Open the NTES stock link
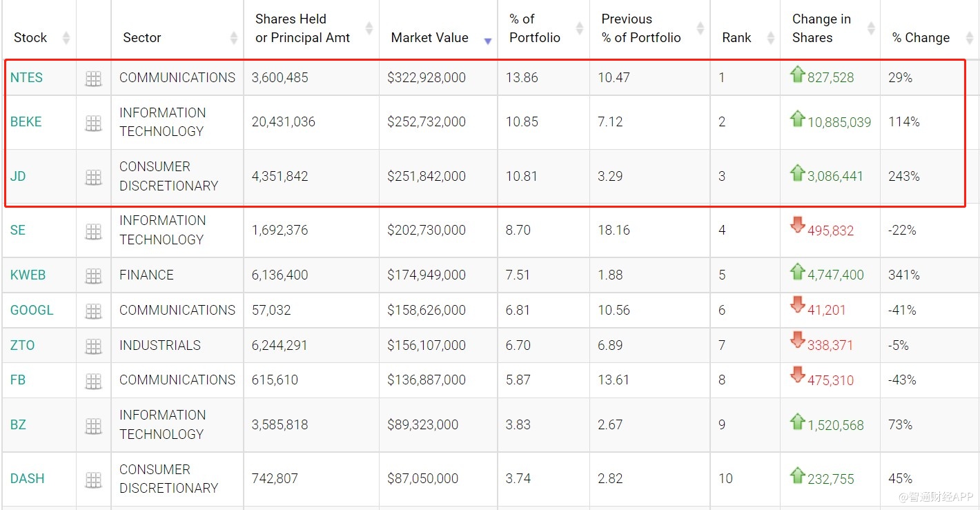The image size is (980, 510). [x=26, y=78]
